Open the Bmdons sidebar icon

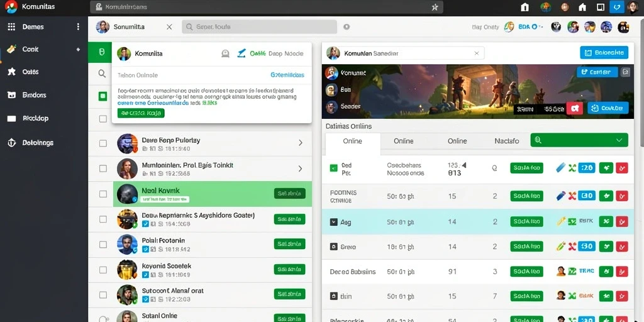11,95
